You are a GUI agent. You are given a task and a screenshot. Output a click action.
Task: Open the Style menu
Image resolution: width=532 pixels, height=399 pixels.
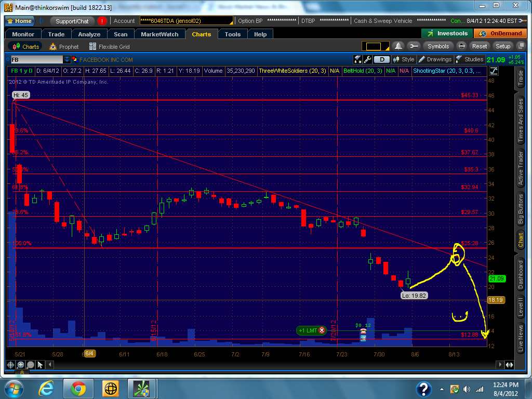(x=404, y=59)
